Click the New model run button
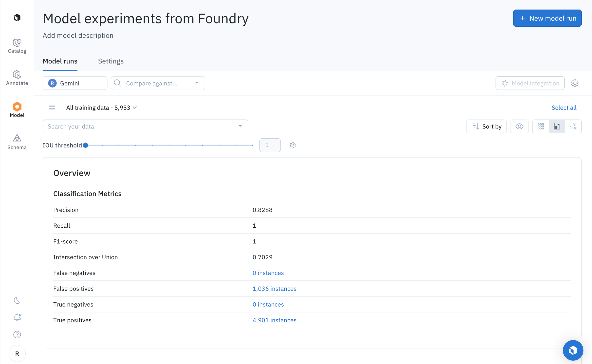 [x=547, y=18]
